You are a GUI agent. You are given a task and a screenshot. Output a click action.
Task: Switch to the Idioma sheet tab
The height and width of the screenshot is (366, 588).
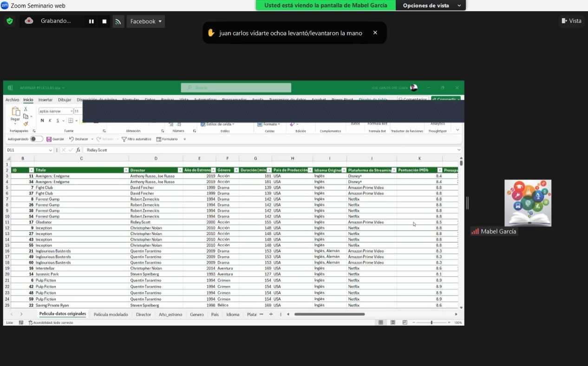233,315
